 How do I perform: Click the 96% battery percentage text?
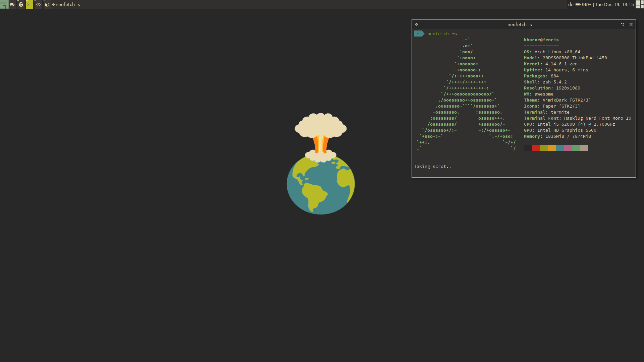click(586, 4)
